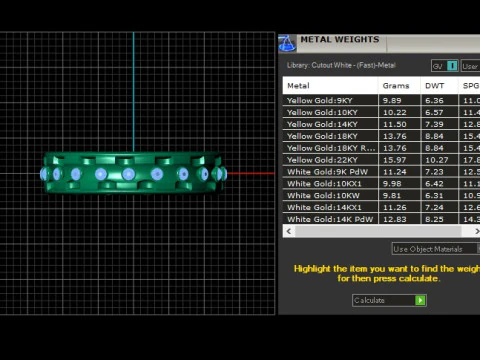The image size is (480, 360).
Task: Click the Metal column header
Action: (330, 86)
